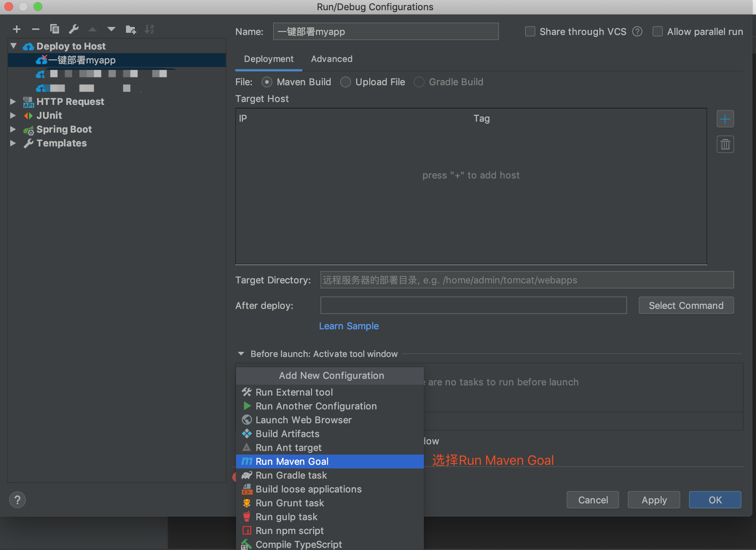Check Allow parallel run option
Viewport: 756px width, 550px height.
[x=657, y=32]
